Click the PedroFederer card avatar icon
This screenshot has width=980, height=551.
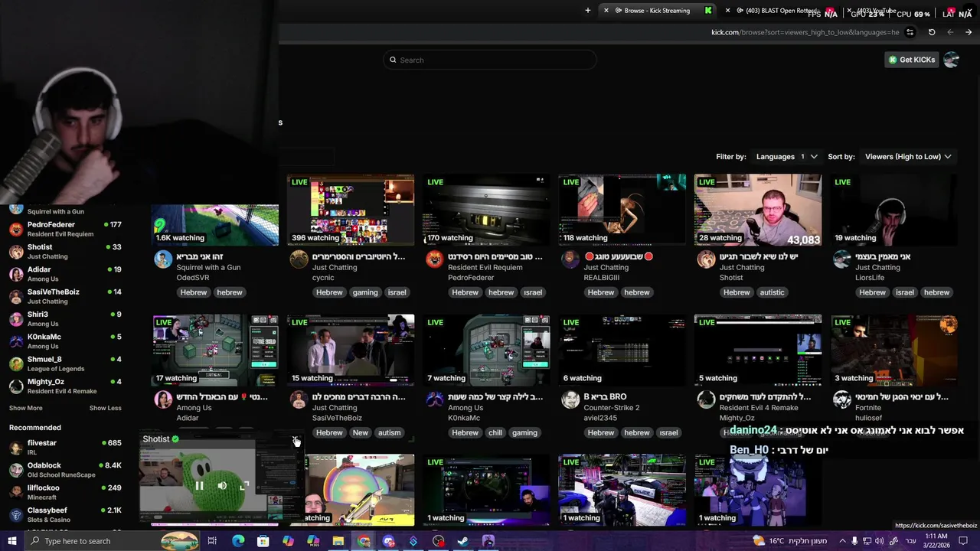coord(435,259)
